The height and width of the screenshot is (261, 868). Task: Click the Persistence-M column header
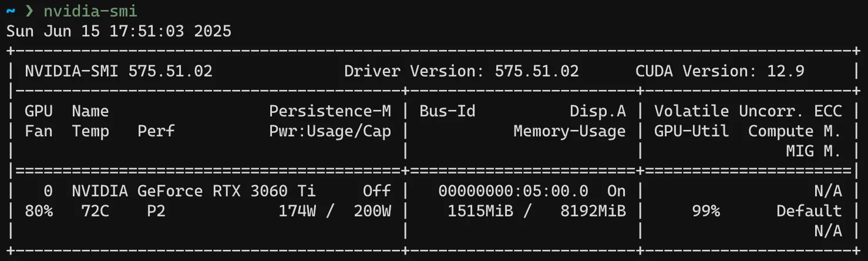pos(330,111)
